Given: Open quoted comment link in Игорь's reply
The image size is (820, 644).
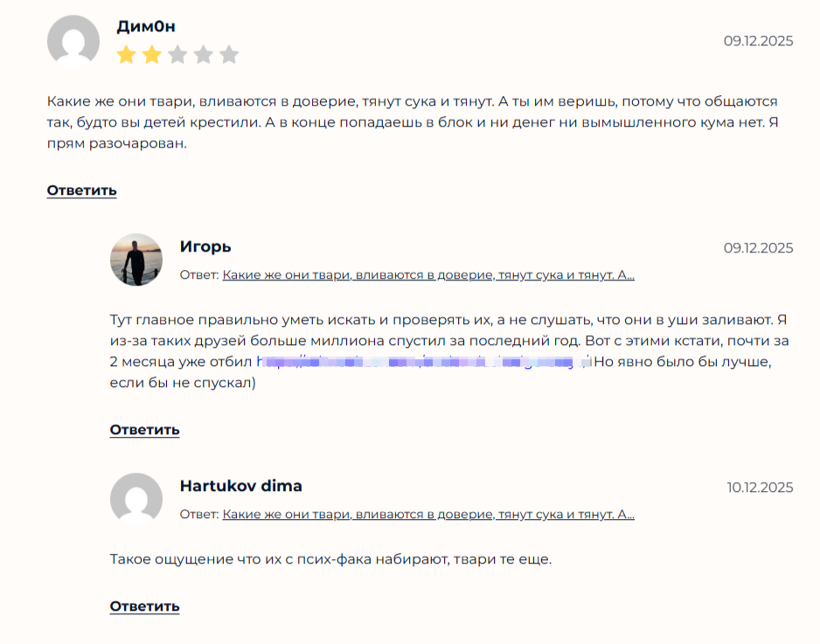Looking at the screenshot, I should 428,275.
